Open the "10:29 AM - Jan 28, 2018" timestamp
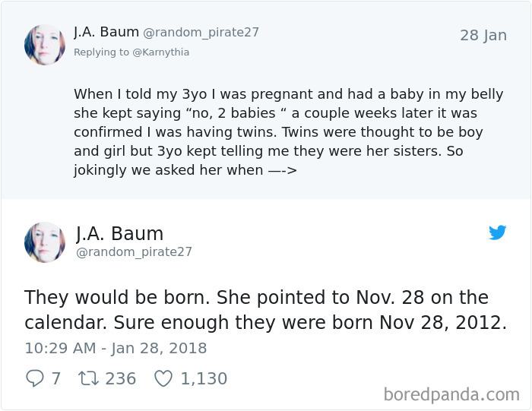532x411 pixels. pyautogui.click(x=116, y=349)
